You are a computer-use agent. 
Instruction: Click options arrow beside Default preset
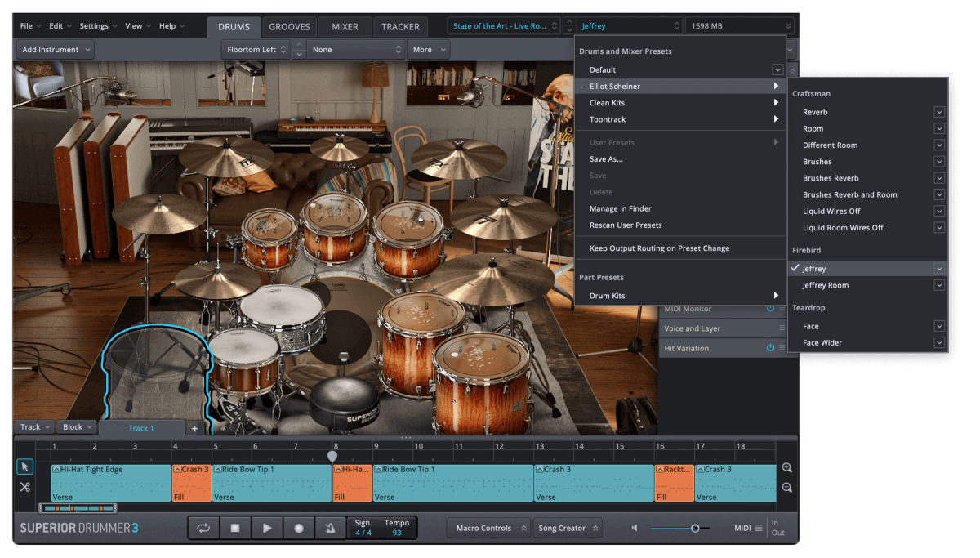click(777, 70)
